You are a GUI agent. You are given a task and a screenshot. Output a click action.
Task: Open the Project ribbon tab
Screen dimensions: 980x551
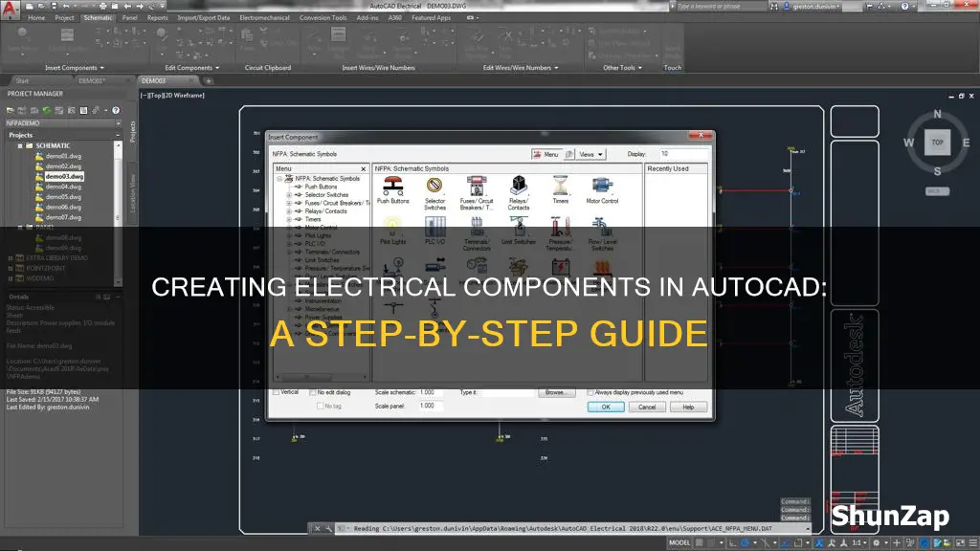(x=64, y=17)
